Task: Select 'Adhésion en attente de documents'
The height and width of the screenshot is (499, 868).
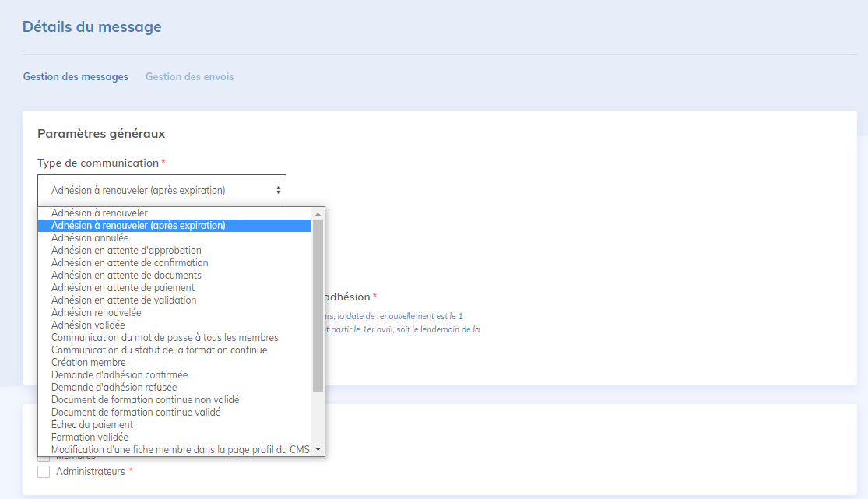Action: (x=126, y=276)
